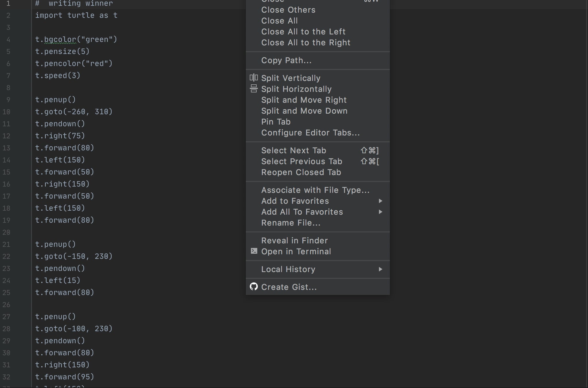
Task: Click the t.pensize(5) code line
Action: (62, 51)
